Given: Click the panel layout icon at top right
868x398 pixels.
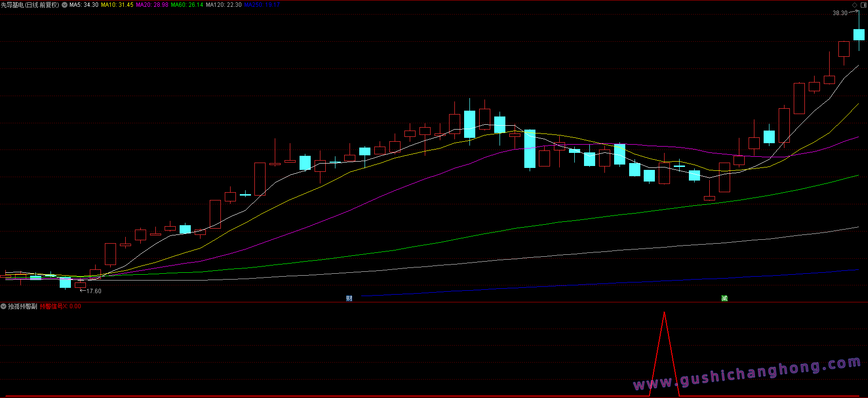Looking at the screenshot, I should click(x=864, y=5).
